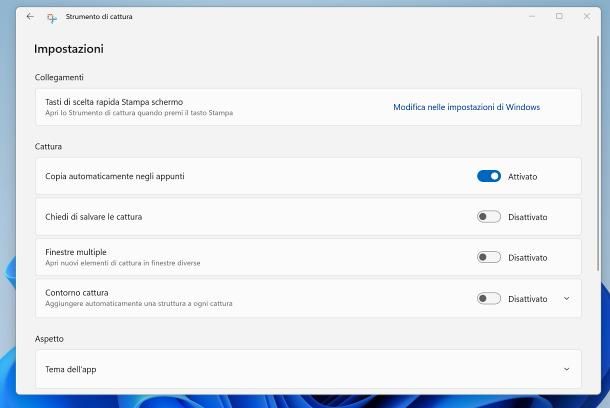610x408 pixels.
Task: Close the Strumento di cattura window
Action: point(587,16)
